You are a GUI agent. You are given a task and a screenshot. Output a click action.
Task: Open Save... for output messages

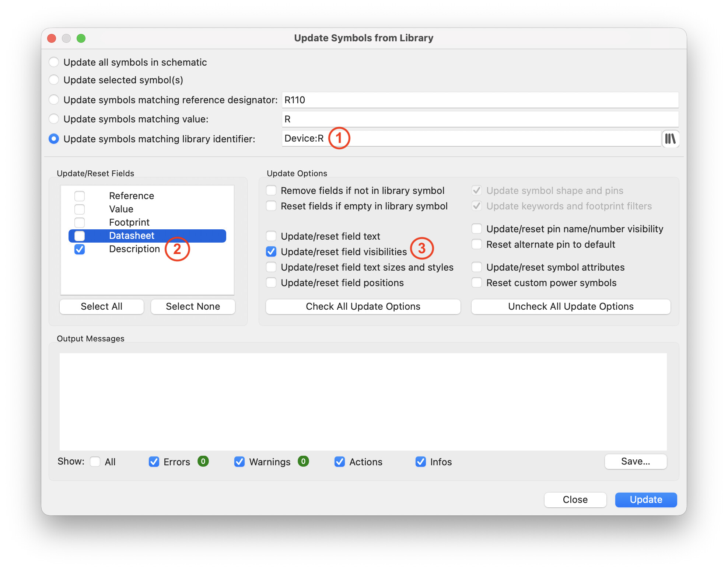(x=636, y=461)
